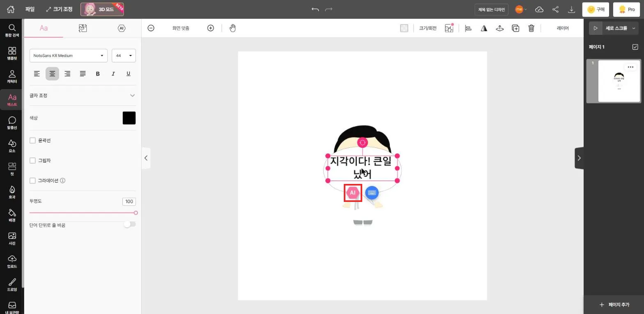Image resolution: width=644 pixels, height=314 pixels.
Task: Open the 업로드 upload panel
Action: 12,261
